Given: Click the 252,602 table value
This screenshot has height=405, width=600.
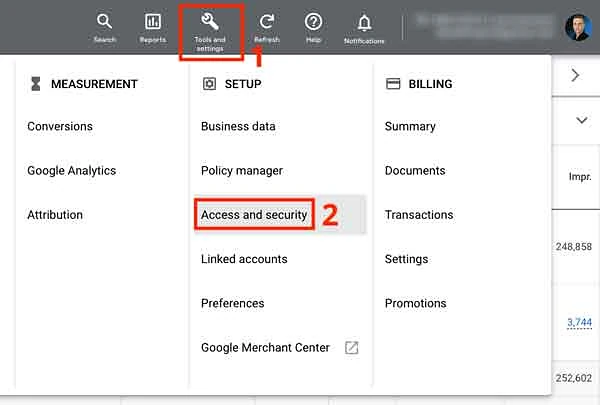Looking at the screenshot, I should click(x=574, y=378).
